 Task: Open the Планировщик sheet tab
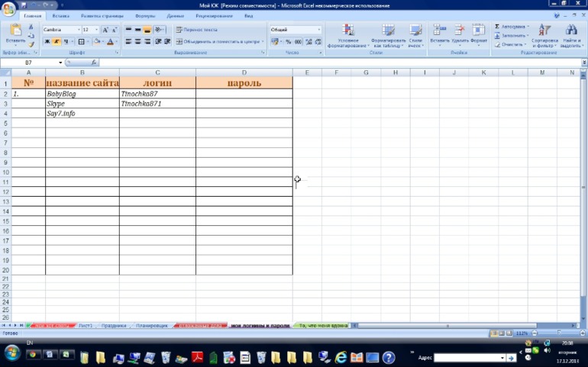(152, 326)
